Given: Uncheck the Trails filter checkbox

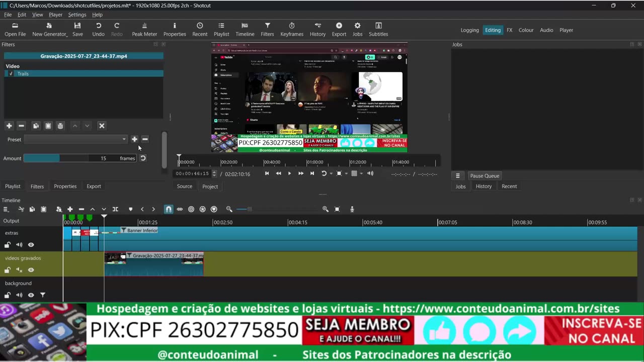Looking at the screenshot, I should (11, 74).
